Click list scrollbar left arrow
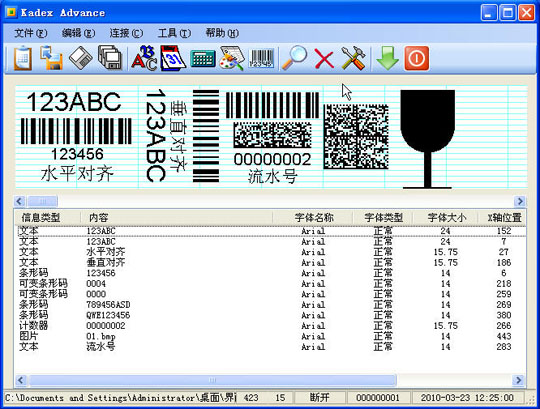Image resolution: width=540 pixels, height=409 pixels. (21, 380)
